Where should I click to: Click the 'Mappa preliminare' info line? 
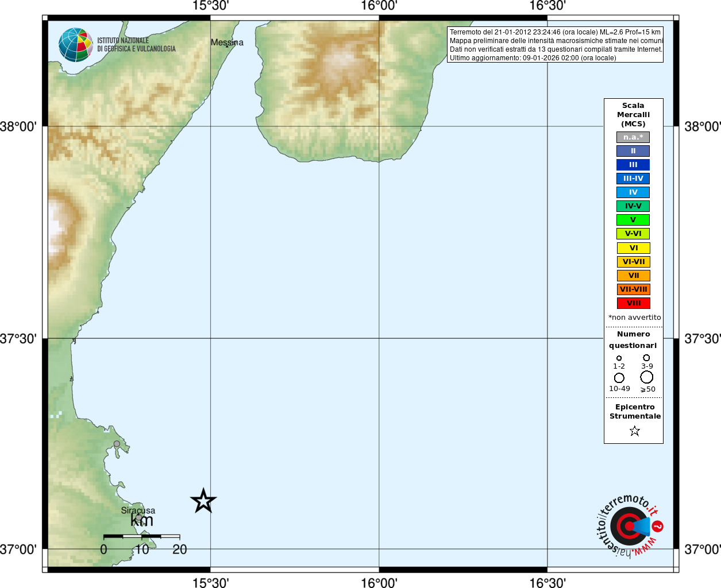click(556, 41)
